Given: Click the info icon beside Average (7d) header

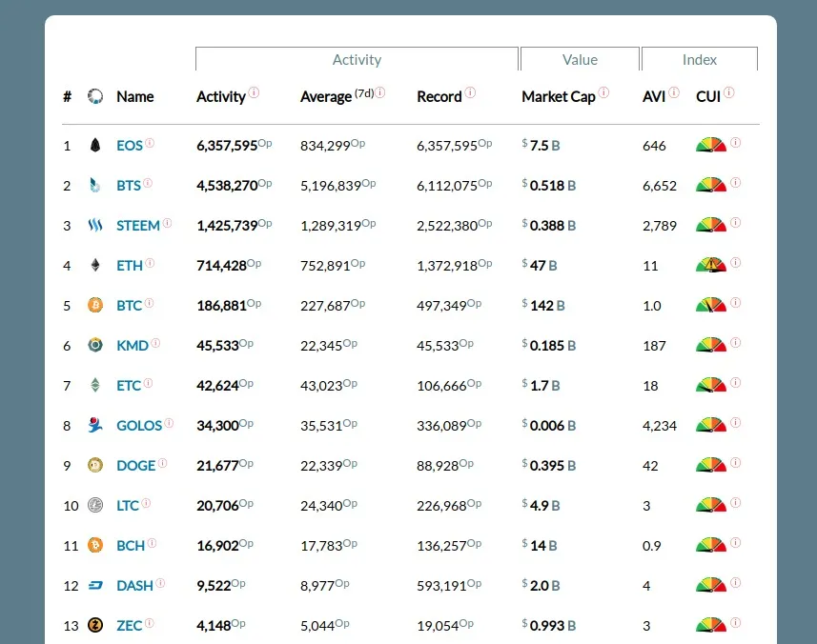Looking at the screenshot, I should tap(380, 92).
